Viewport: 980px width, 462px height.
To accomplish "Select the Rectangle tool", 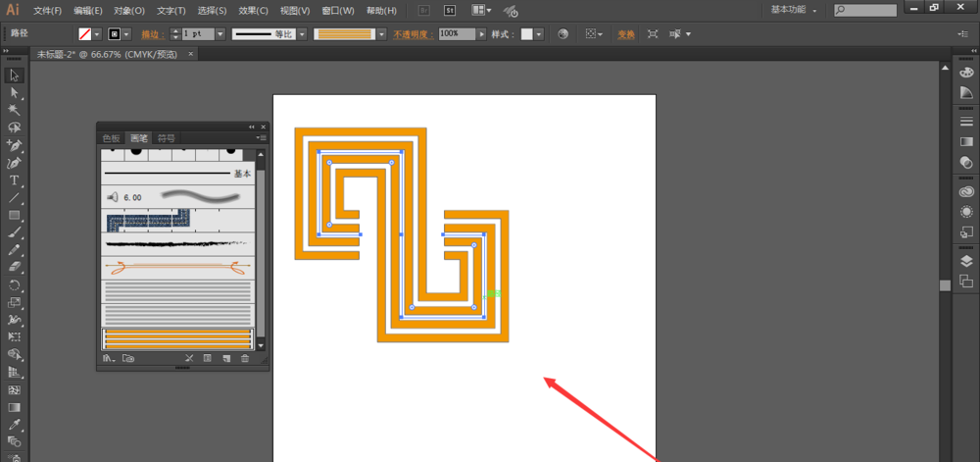I will pyautogui.click(x=15, y=216).
